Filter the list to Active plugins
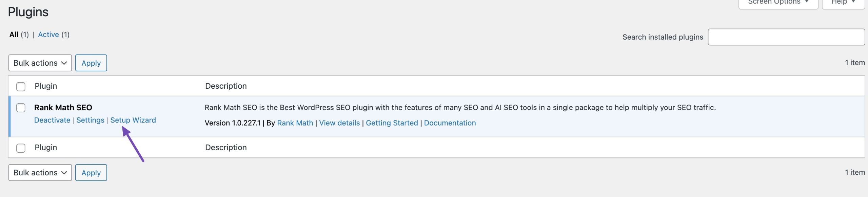868x197 pixels. click(48, 35)
